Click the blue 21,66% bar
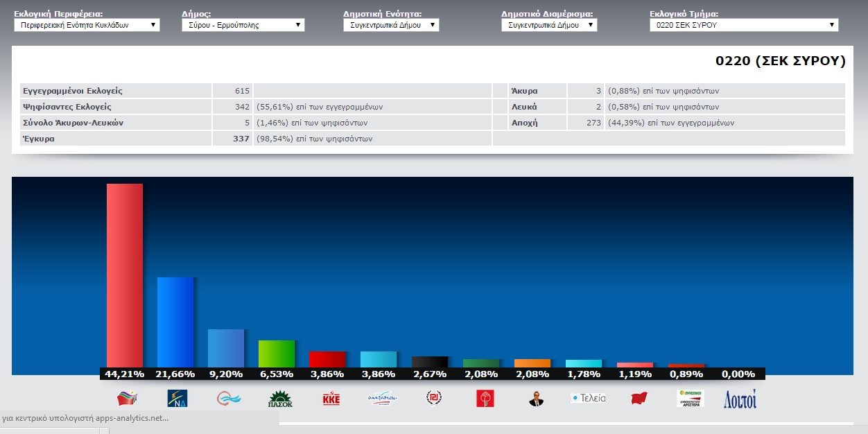Viewport: 868px width, 434px height. click(x=175, y=322)
